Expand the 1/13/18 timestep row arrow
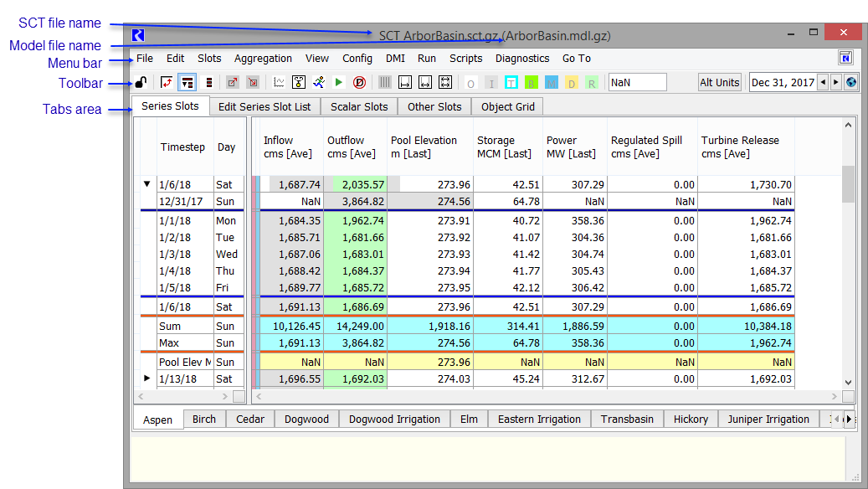 click(x=147, y=378)
